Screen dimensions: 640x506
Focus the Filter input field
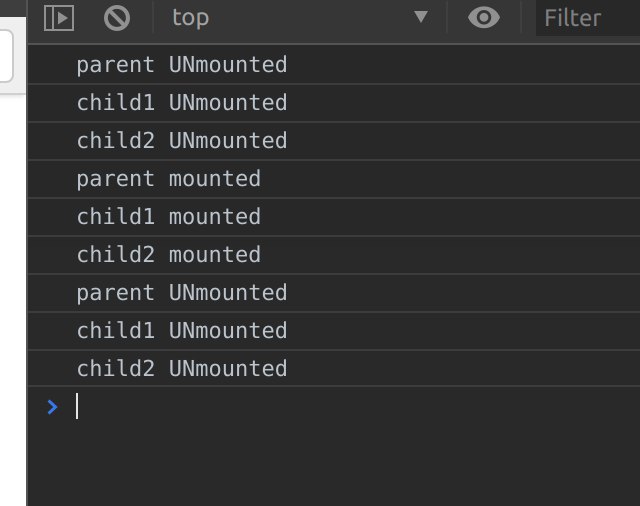[x=588, y=18]
